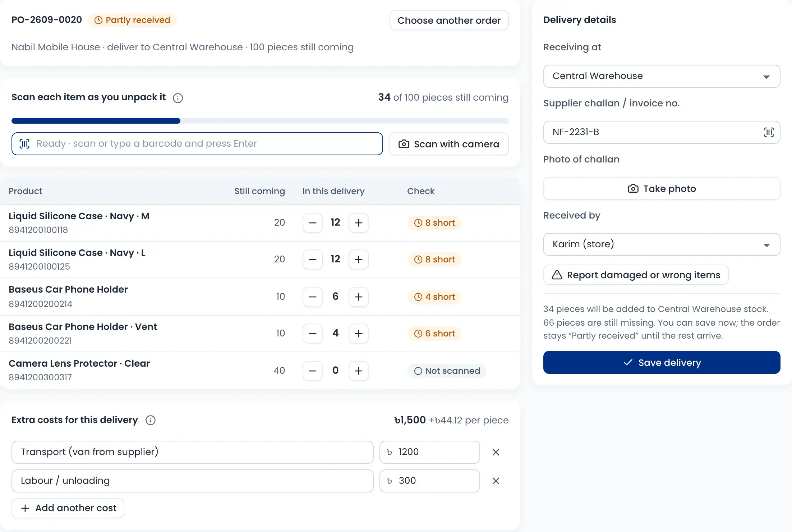Click the ৳1,500 extra cost total

pyautogui.click(x=410, y=420)
